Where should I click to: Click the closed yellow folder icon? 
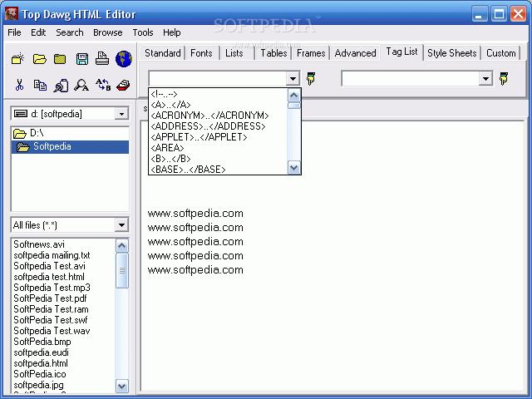click(x=60, y=59)
